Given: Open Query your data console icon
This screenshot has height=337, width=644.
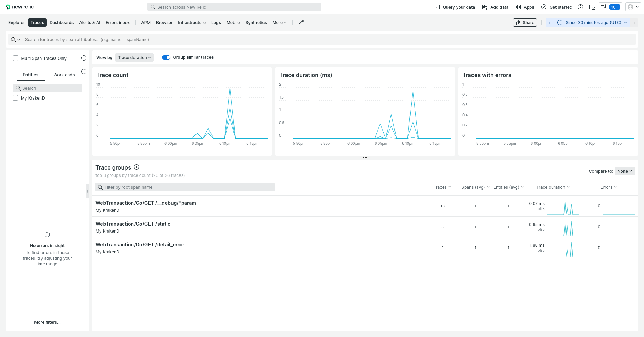Looking at the screenshot, I should point(437,7).
